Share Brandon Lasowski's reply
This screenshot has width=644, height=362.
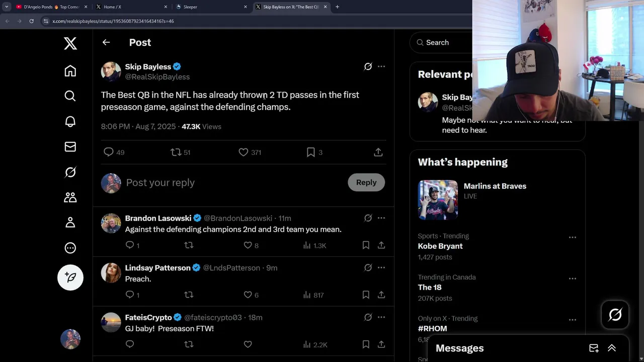pyautogui.click(x=381, y=245)
